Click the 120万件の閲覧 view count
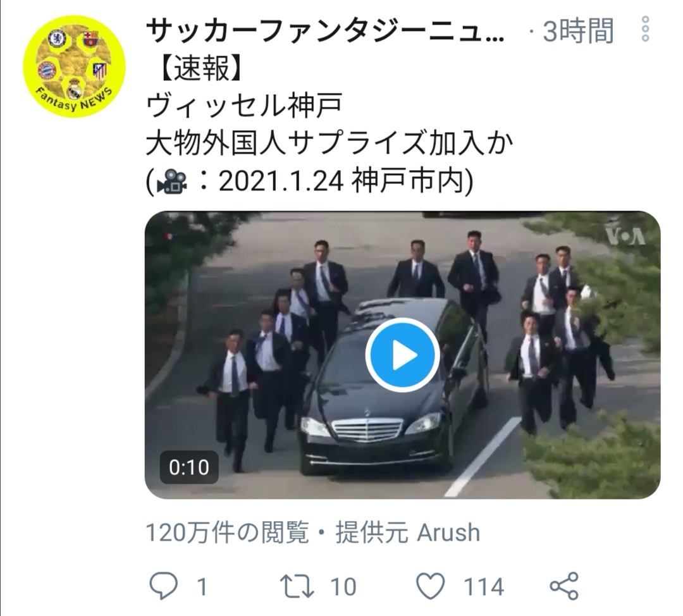This screenshot has height=616, width=683. pyautogui.click(x=228, y=533)
